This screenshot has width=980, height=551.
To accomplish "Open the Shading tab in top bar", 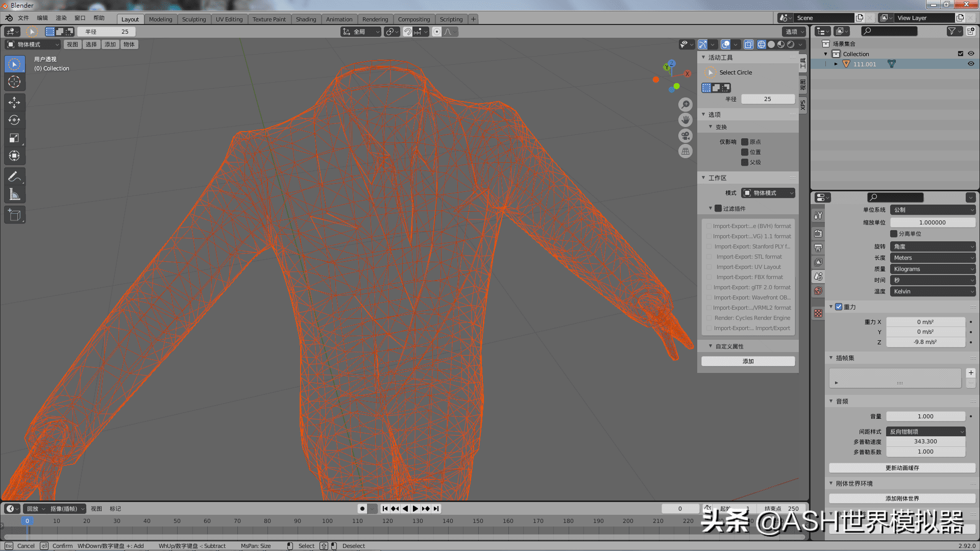I will [306, 18].
